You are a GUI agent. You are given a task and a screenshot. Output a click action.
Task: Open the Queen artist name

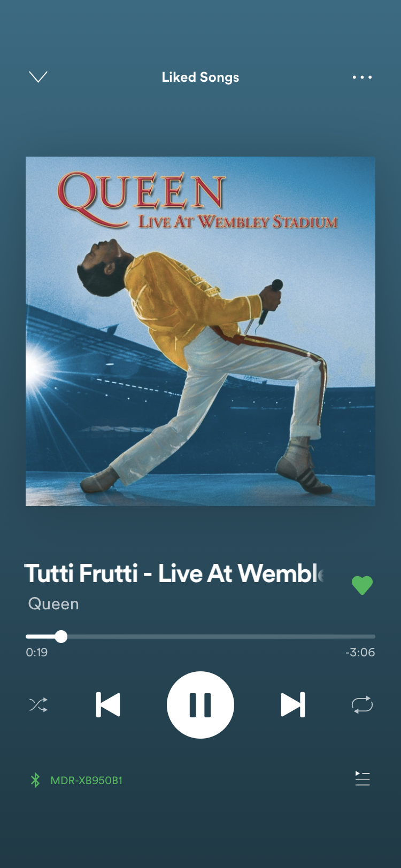[x=53, y=604]
